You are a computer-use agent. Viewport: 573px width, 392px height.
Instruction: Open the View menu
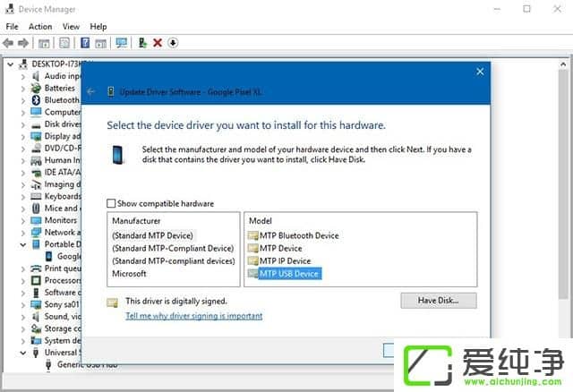tap(71, 27)
